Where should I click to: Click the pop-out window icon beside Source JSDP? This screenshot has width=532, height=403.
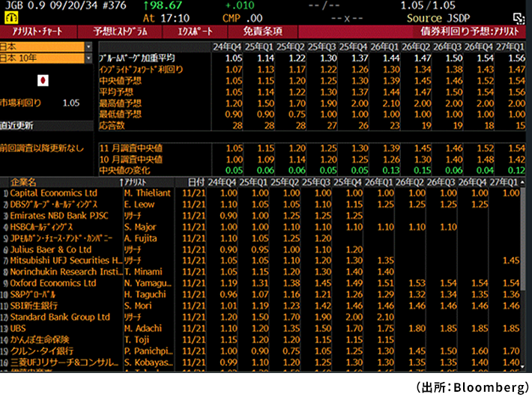coord(519,19)
